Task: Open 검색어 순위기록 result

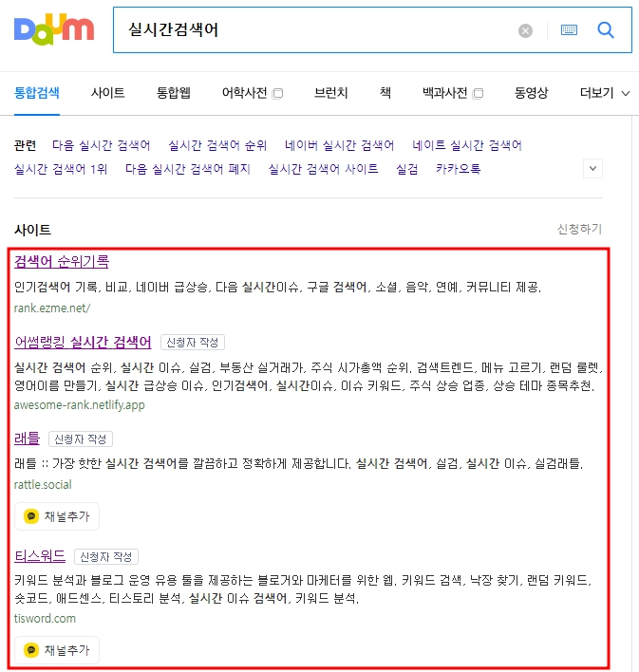Action: pyautogui.click(x=62, y=261)
